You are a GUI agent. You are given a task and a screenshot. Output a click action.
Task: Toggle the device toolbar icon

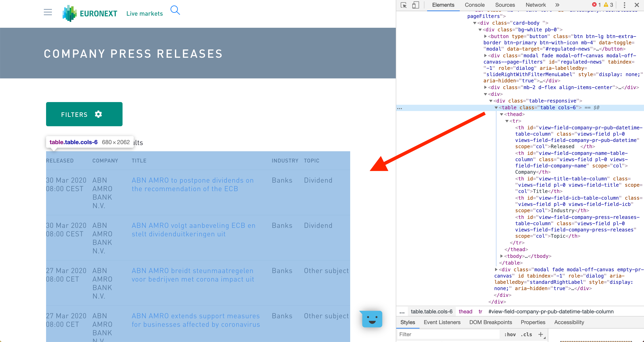(x=415, y=5)
